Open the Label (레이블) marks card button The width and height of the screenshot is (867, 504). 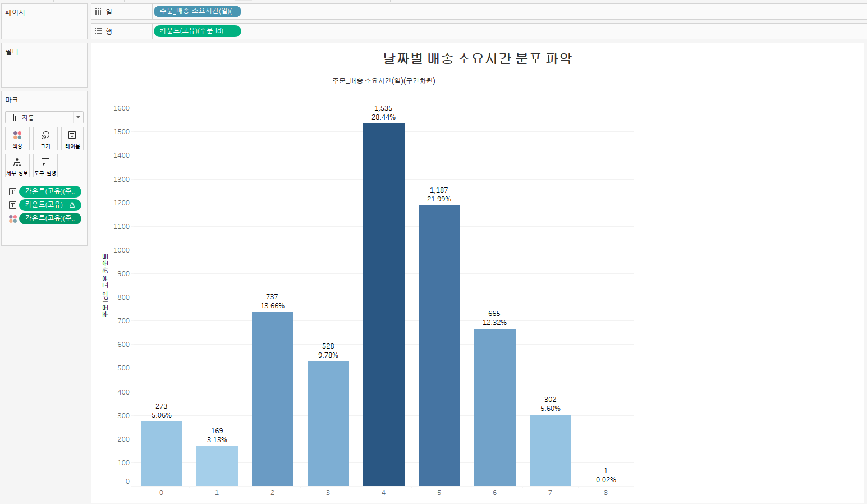[72, 139]
